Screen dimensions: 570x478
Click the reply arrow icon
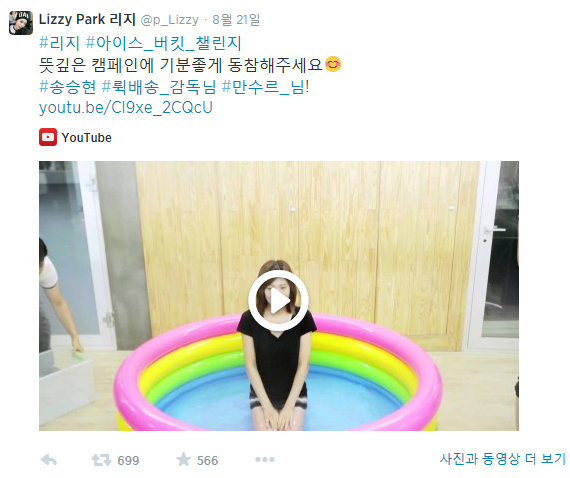[x=49, y=460]
